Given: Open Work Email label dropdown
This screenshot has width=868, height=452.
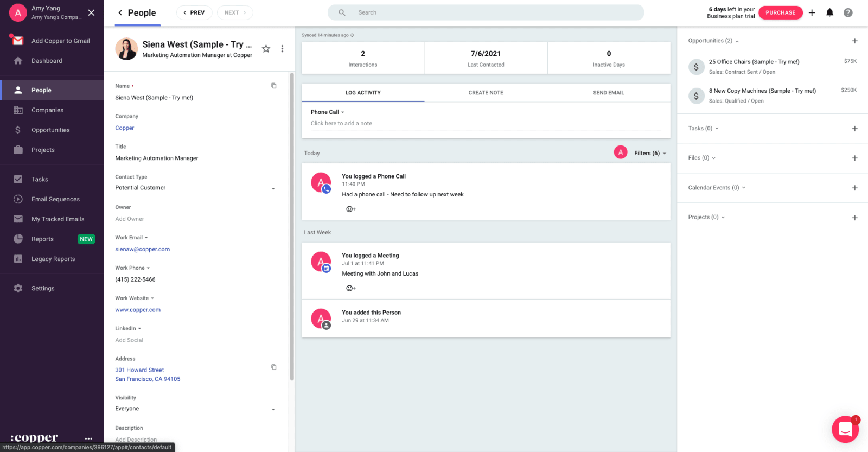Looking at the screenshot, I should (131, 238).
